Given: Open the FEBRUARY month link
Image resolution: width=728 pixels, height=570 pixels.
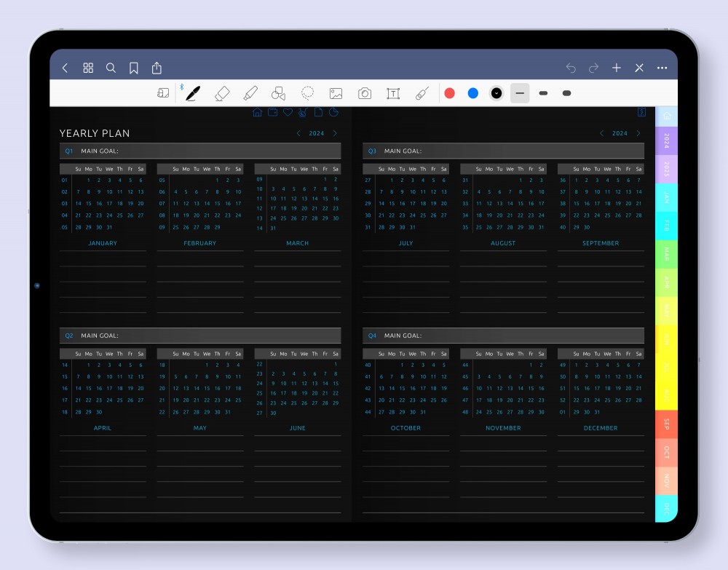Looking at the screenshot, I should pos(200,243).
